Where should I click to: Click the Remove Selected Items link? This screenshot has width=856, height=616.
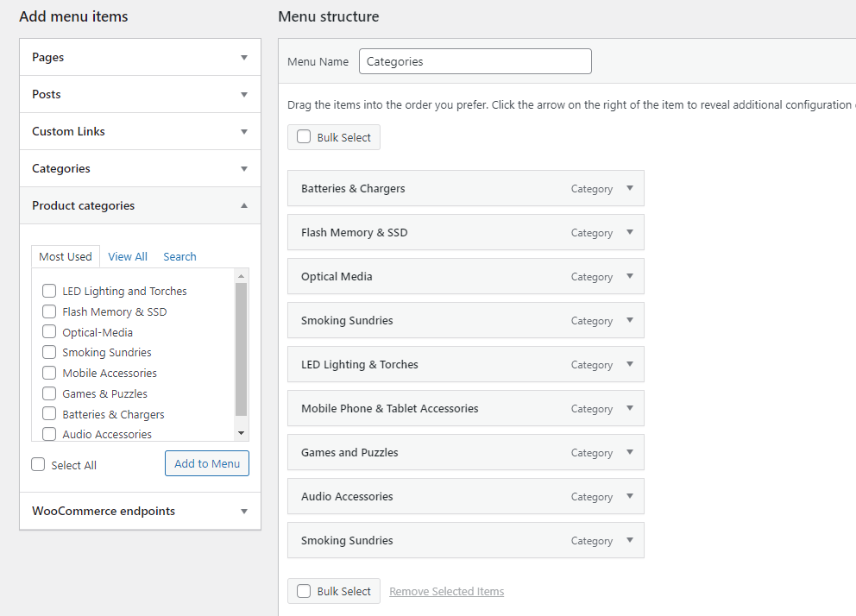click(446, 591)
